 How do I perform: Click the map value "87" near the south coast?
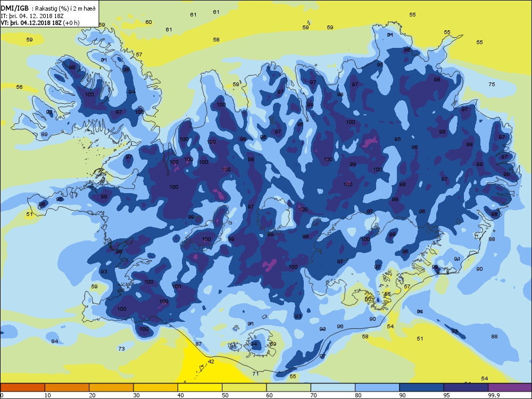[x=198, y=344]
